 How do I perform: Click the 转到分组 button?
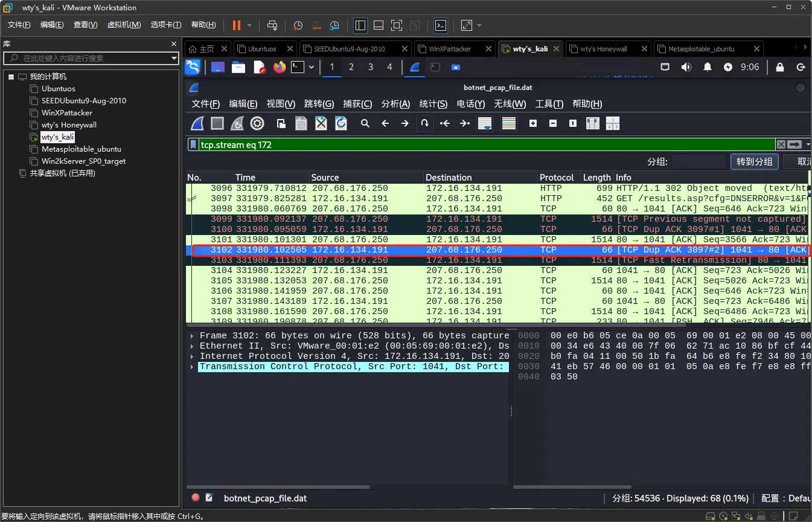click(x=754, y=162)
